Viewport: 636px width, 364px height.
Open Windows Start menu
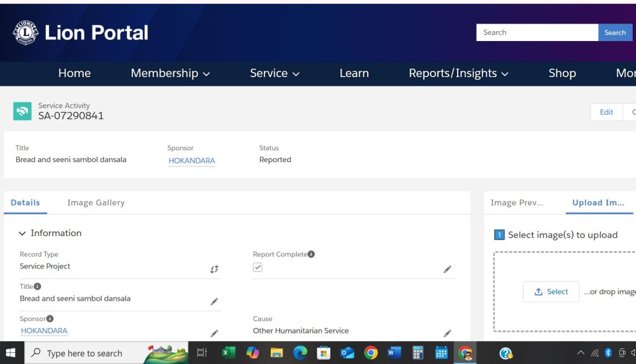pos(11,353)
